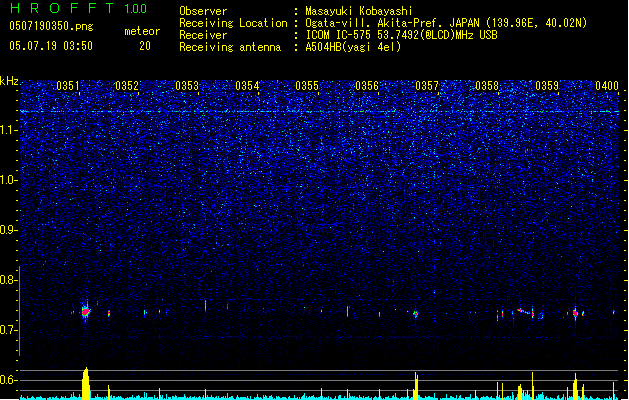Click the 0359 time marker
The height and width of the screenshot is (400, 629).
point(547,86)
